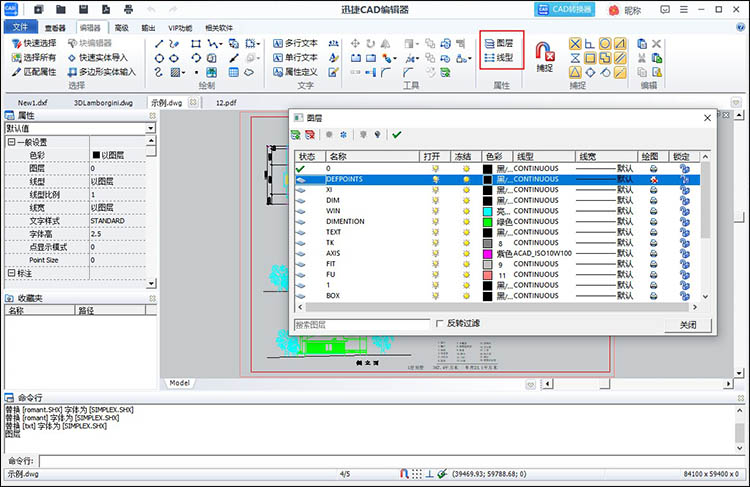Viewport: 750px width, 487px height.
Task: Switch to the 文件 menu tab
Action: pos(21,27)
